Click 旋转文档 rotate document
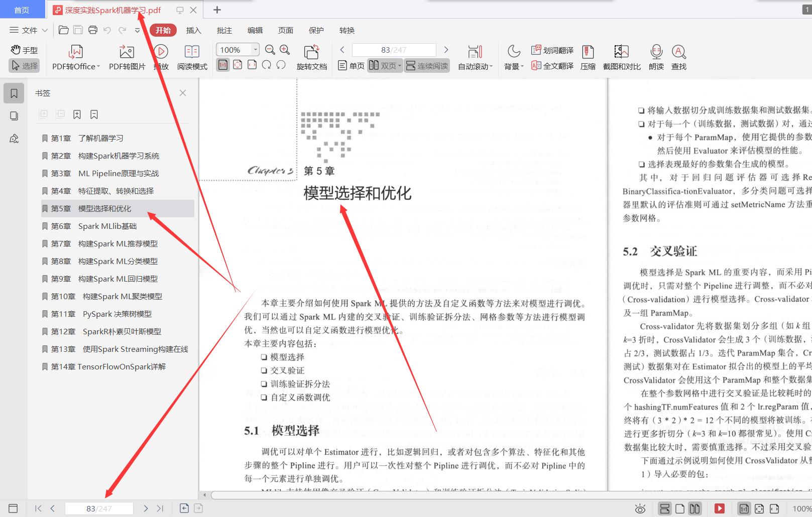This screenshot has height=517, width=812. click(311, 57)
